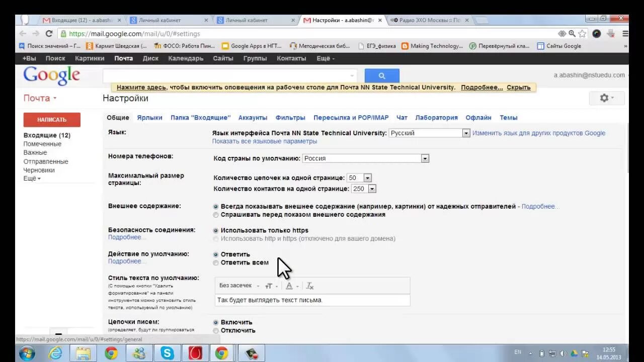Choose 'Ответить всем' as default action

216,262
